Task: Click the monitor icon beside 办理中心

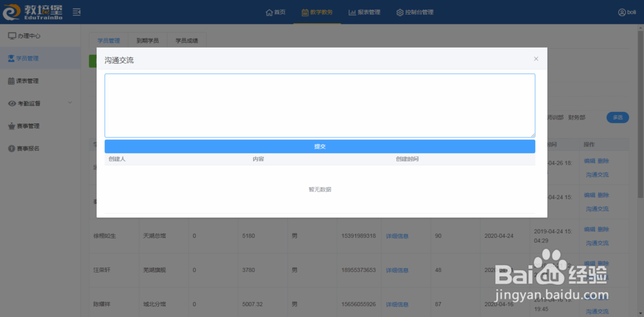Action: click(12, 36)
